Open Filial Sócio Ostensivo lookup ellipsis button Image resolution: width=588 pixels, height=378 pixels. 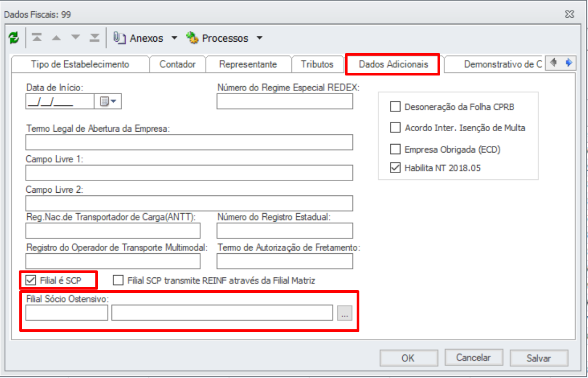345,313
